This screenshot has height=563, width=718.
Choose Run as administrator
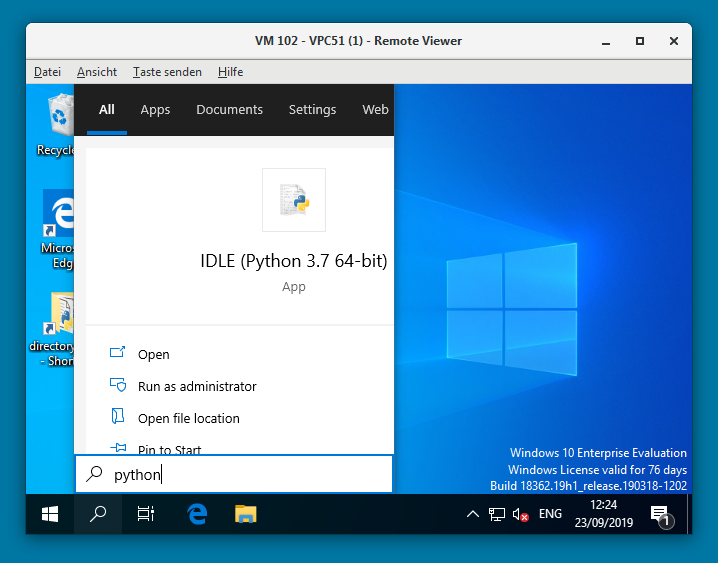(239, 386)
